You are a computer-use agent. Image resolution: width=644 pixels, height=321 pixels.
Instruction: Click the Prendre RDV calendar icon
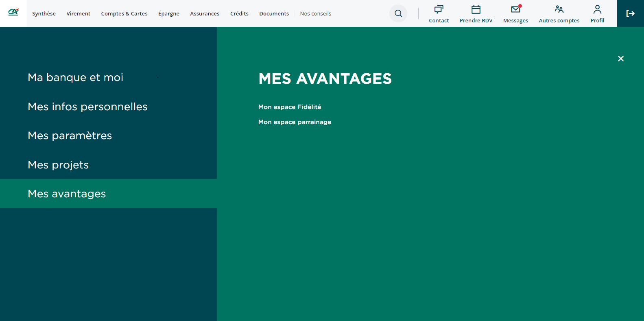tap(476, 9)
